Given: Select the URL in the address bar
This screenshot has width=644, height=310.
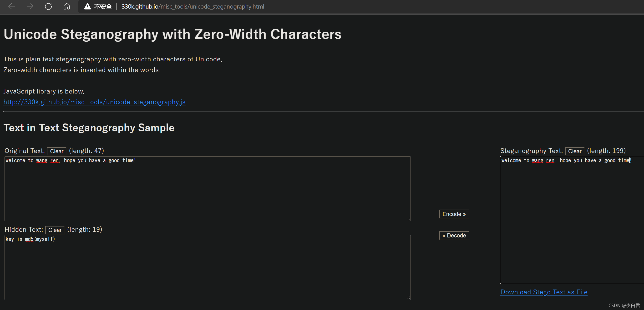Looking at the screenshot, I should click(193, 6).
